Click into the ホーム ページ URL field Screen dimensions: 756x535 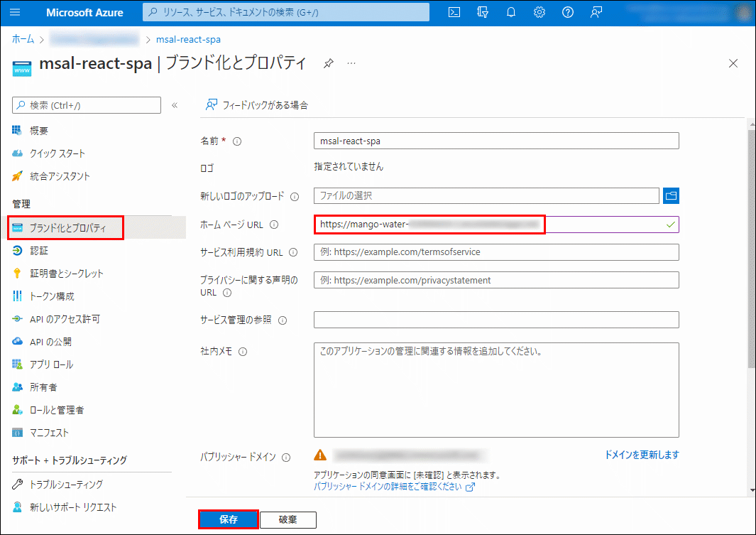tap(496, 225)
